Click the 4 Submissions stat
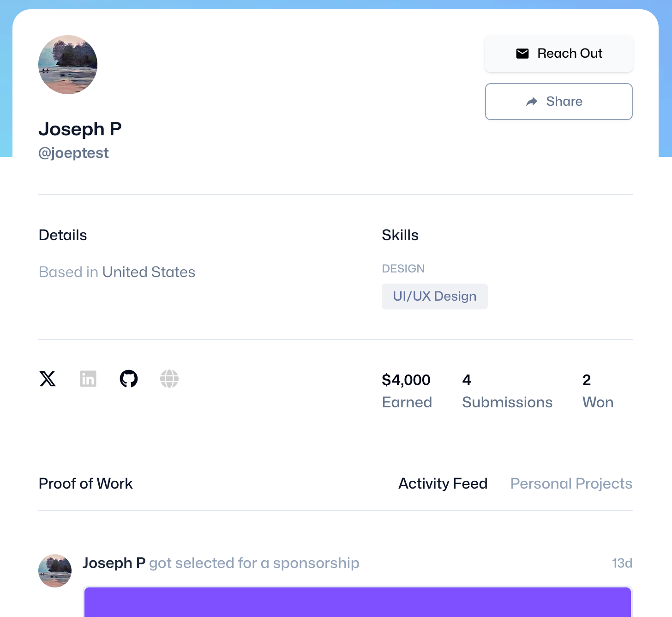The image size is (672, 617). point(507,391)
